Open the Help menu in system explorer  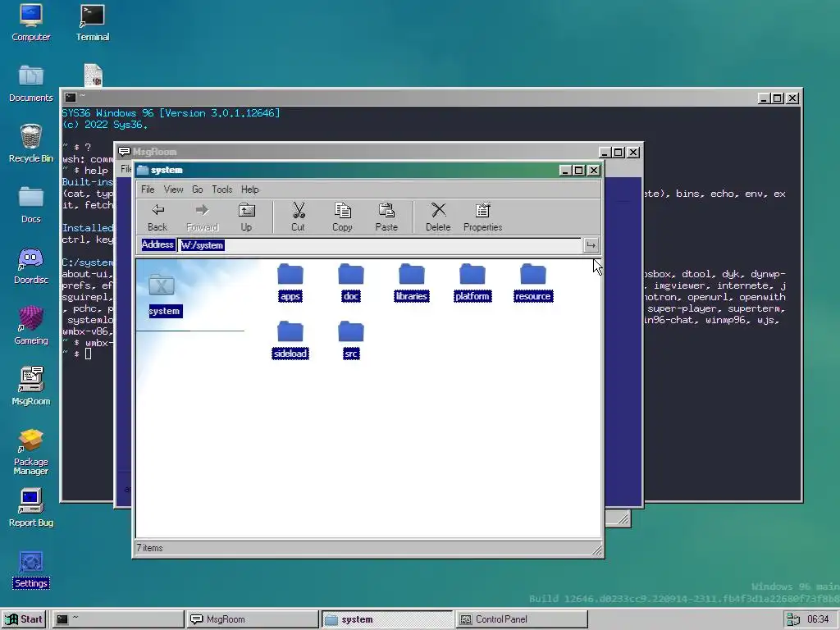pos(249,189)
